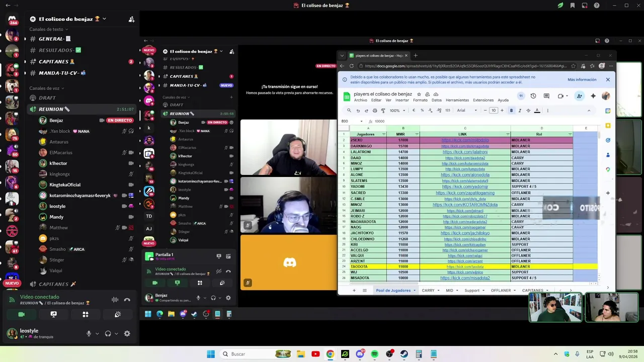Open the text color picker in Sheets

pos(537,111)
